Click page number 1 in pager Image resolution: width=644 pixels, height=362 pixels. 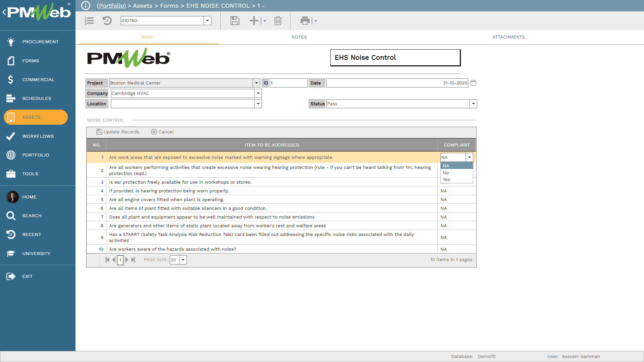tap(120, 260)
